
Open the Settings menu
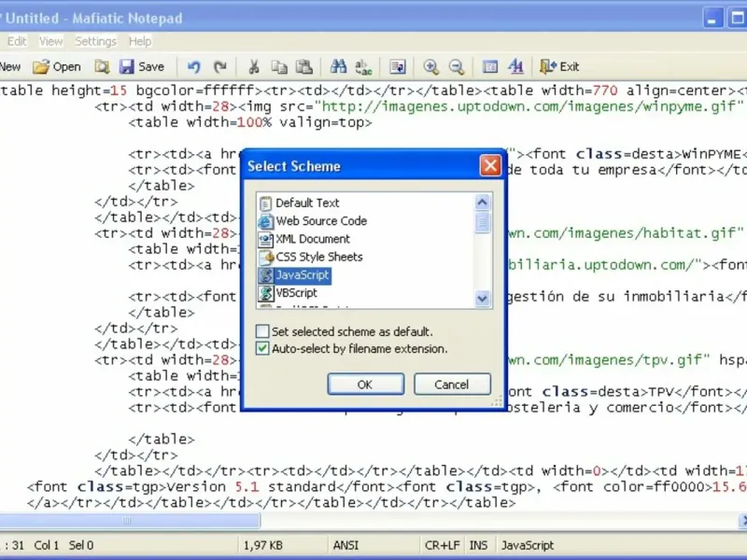[96, 41]
